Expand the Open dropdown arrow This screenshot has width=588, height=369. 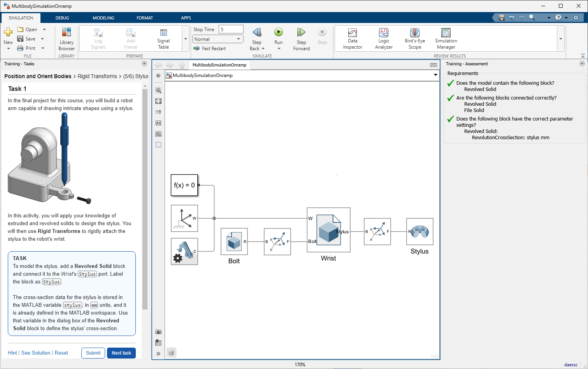[x=44, y=30]
